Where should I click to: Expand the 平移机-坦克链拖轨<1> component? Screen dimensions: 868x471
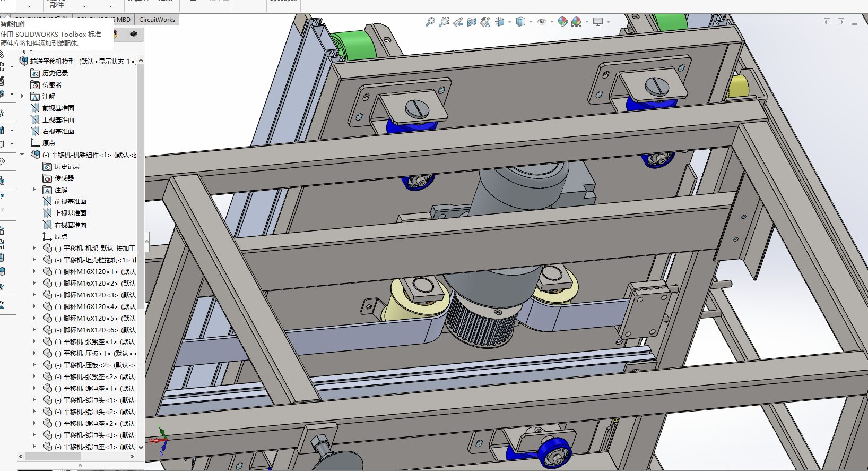(x=34, y=260)
